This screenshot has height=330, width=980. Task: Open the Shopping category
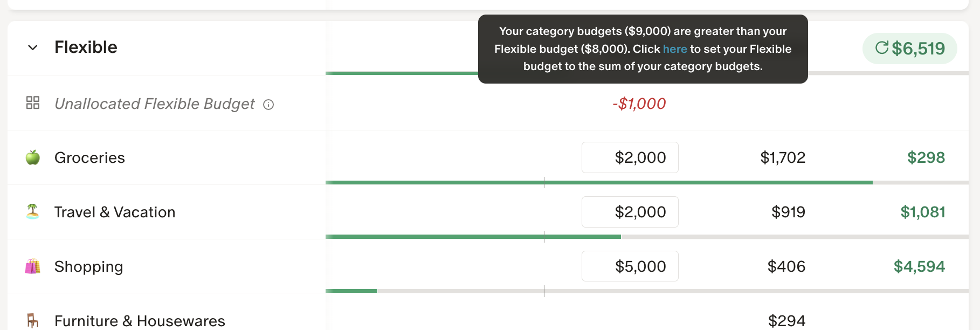tap(89, 266)
